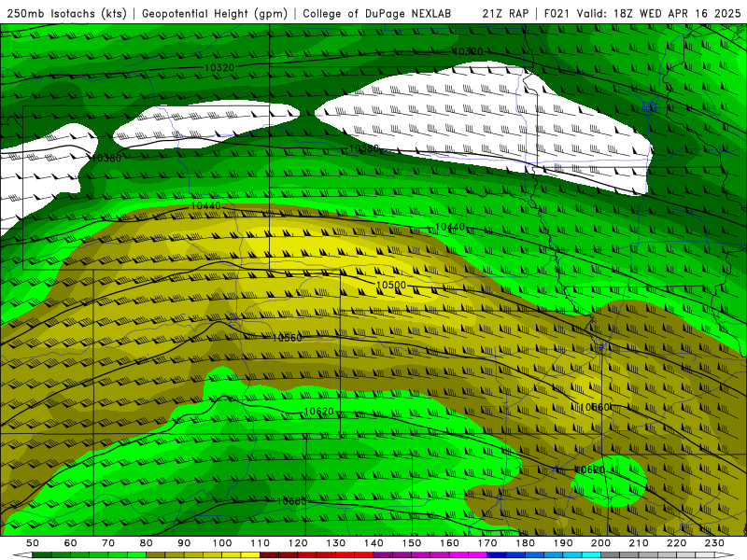Screen dimensions: 747x560
Task: Click the color bar value 100
Action: pos(222,543)
